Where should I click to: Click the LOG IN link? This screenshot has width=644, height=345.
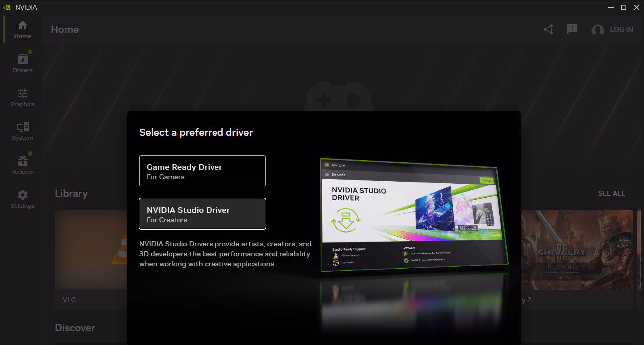[622, 29]
